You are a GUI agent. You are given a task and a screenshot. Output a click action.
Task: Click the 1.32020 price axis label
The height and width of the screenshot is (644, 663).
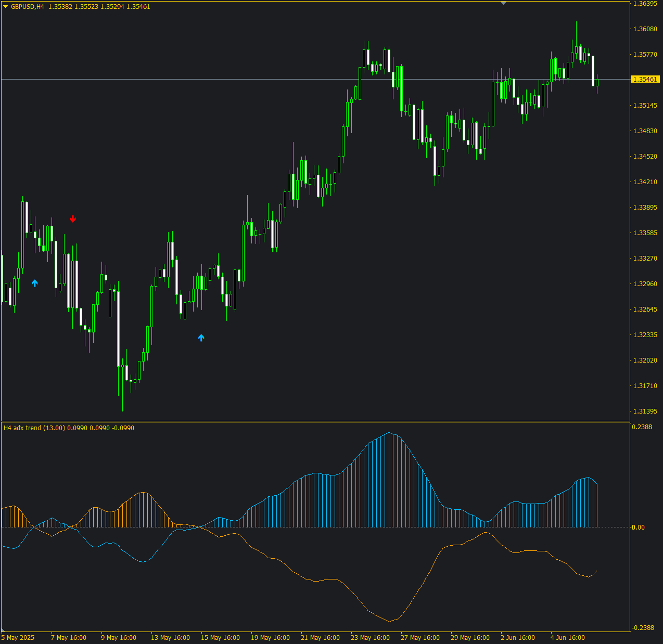(x=645, y=360)
